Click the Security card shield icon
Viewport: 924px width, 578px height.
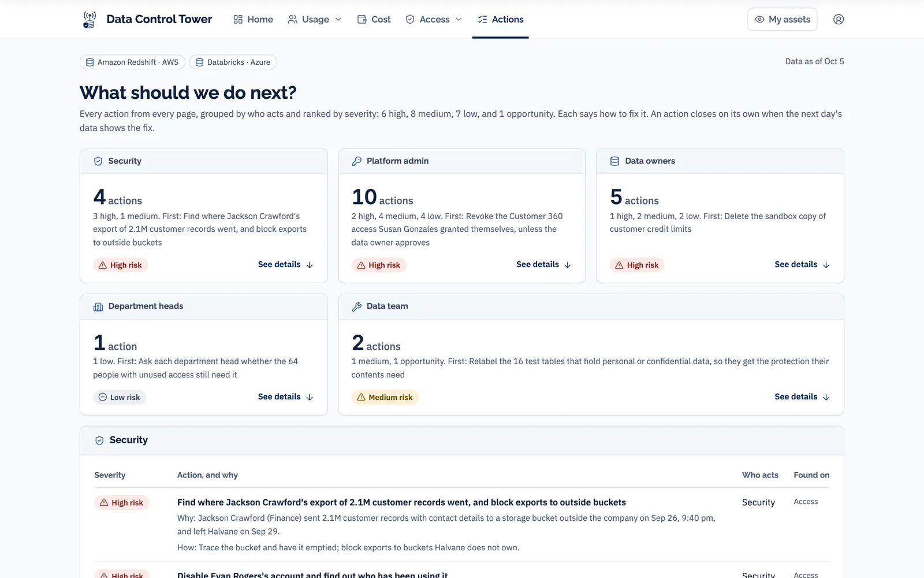98,161
